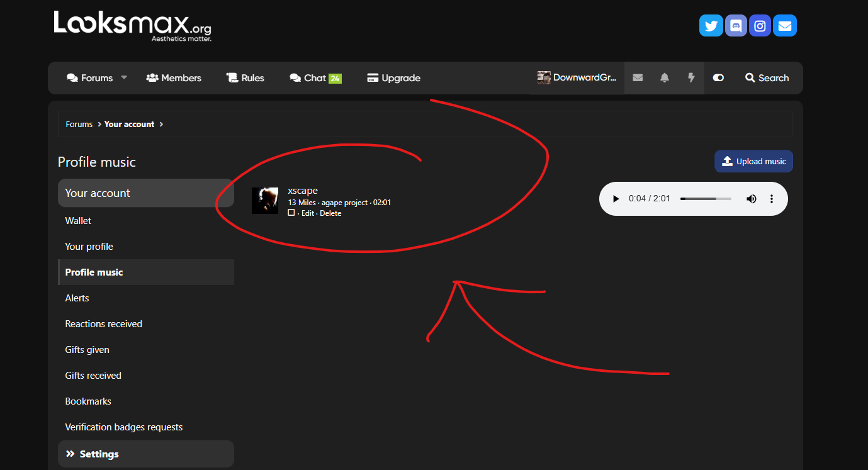Toggle the dark/light theme switch
The image size is (868, 470).
[718, 78]
